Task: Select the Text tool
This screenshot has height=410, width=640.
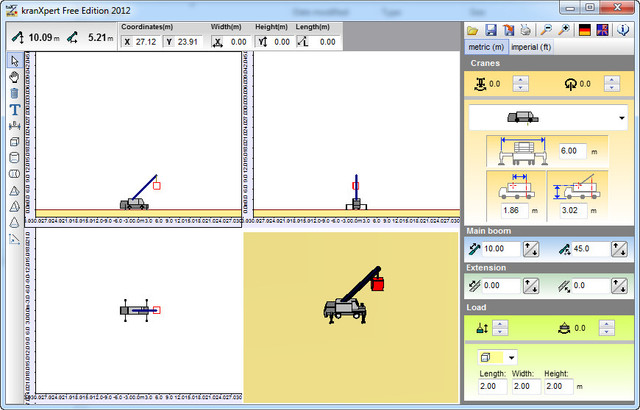Action: click(14, 110)
